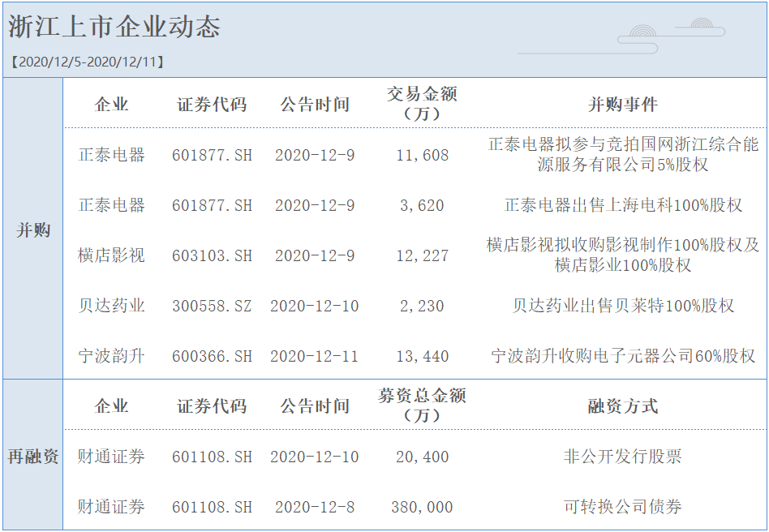Click 证券代码 header in the 融资方式 header row

pyautogui.click(x=212, y=406)
